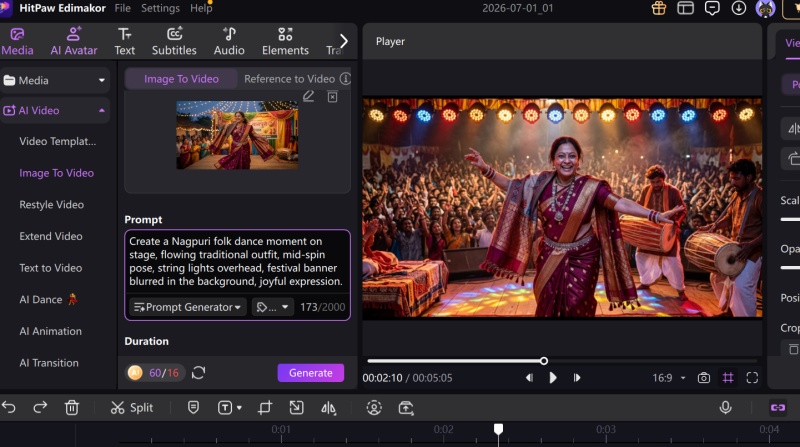Viewport: 800px width, 447px height.
Task: Click the mirror flip icon
Action: tap(328, 408)
